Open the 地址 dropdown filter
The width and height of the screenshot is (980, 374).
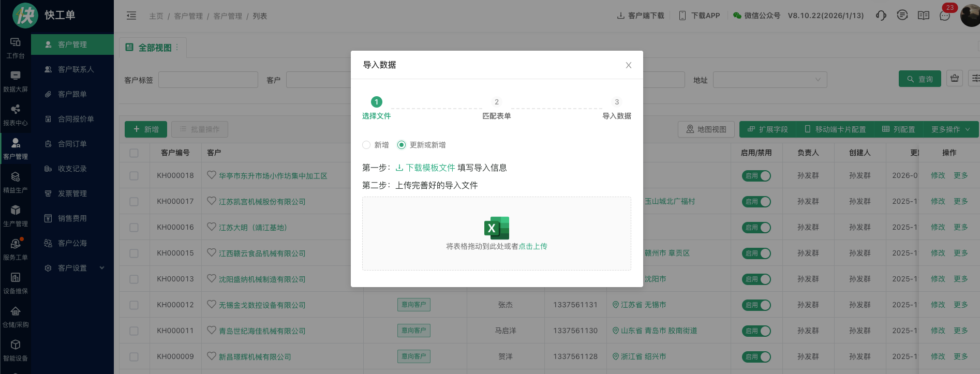tap(769, 80)
